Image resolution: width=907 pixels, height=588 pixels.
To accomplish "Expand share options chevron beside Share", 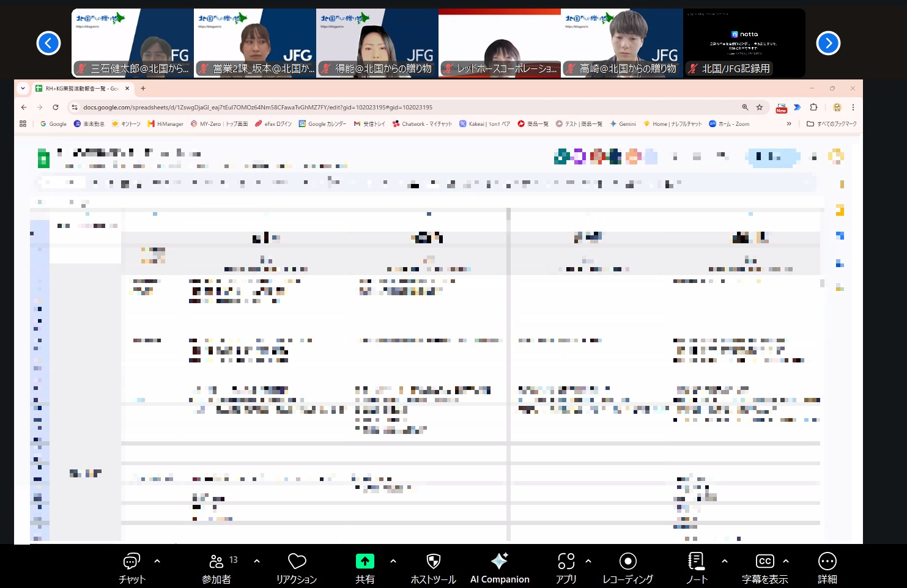I will tap(393, 560).
